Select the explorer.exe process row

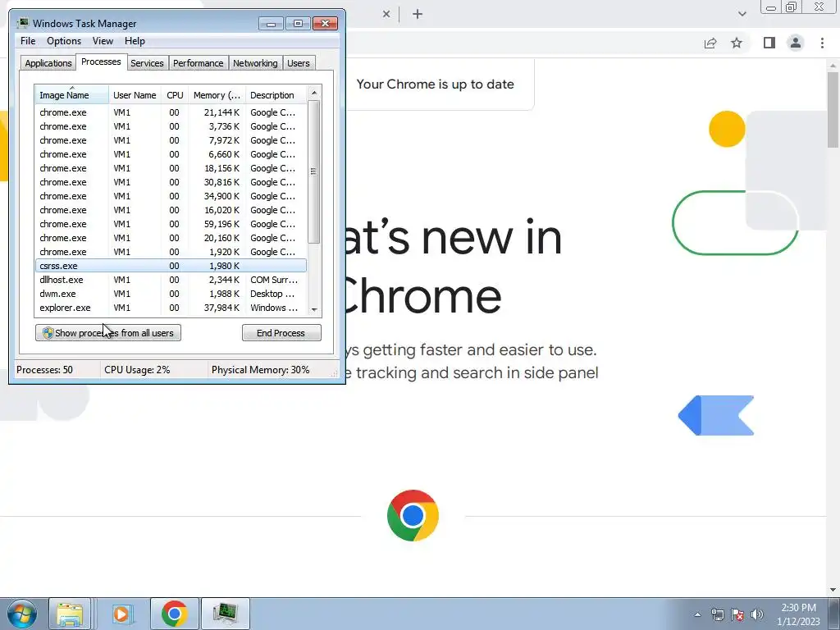click(171, 308)
